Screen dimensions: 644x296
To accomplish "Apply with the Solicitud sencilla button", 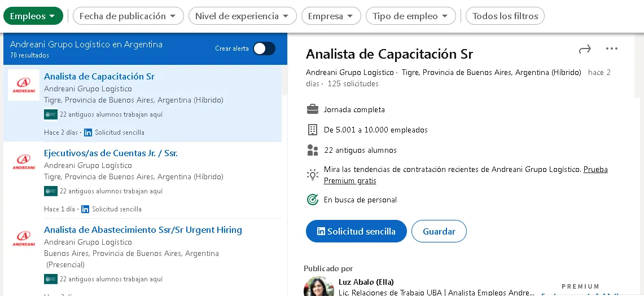I will coord(356,231).
